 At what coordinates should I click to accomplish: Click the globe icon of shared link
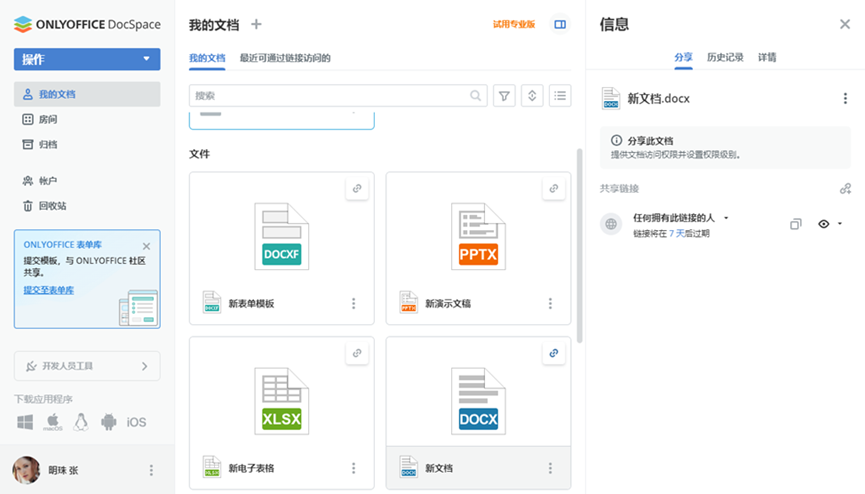coord(611,224)
